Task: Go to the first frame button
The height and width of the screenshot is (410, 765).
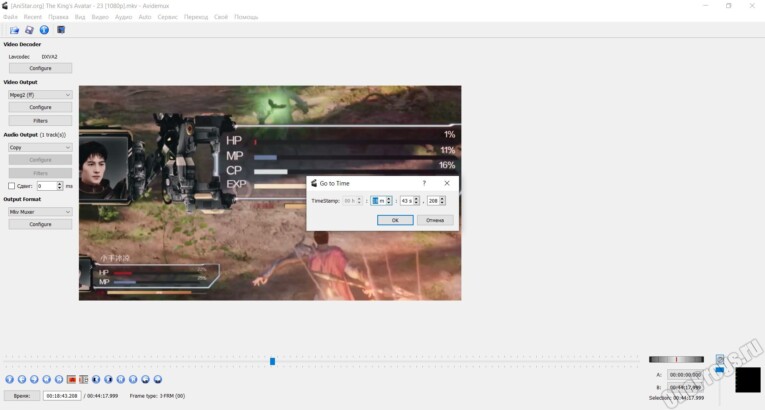Action: click(121, 379)
